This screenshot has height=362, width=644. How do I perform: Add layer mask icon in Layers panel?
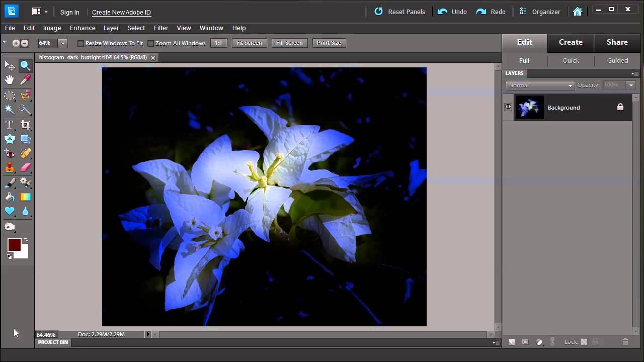[x=525, y=342]
